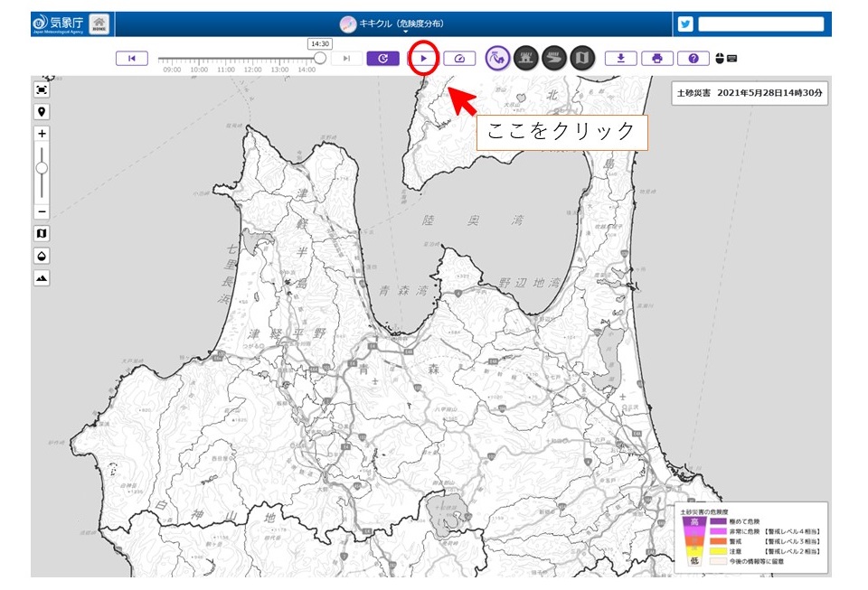This screenshot has width=868, height=590.
Task: Click the mouse operation guide icon
Action: tap(720, 58)
